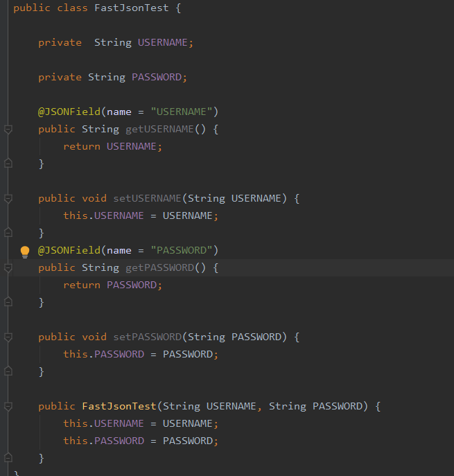Click the getPASSWORD method name
454x476 pixels.
click(159, 267)
